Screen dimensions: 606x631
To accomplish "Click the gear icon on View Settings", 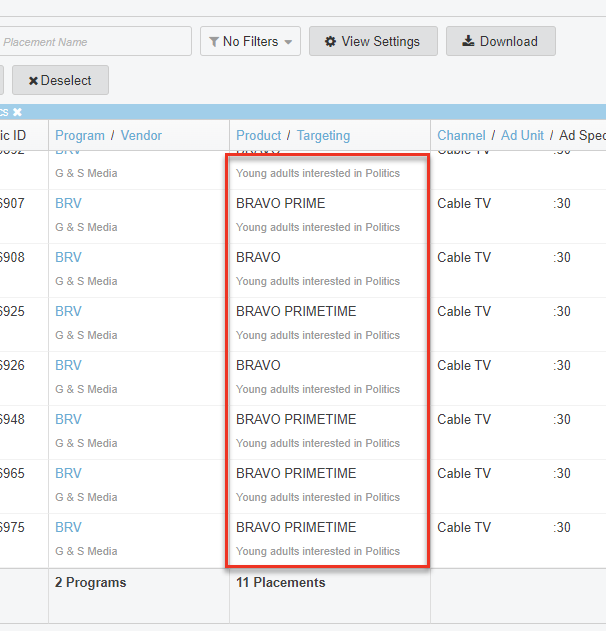I will pos(329,42).
